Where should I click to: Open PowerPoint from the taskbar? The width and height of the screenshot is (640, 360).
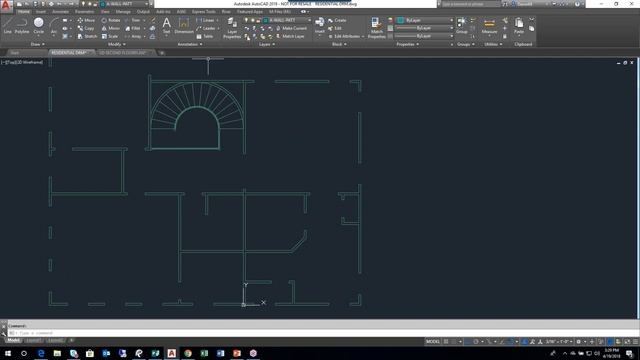click(237, 353)
